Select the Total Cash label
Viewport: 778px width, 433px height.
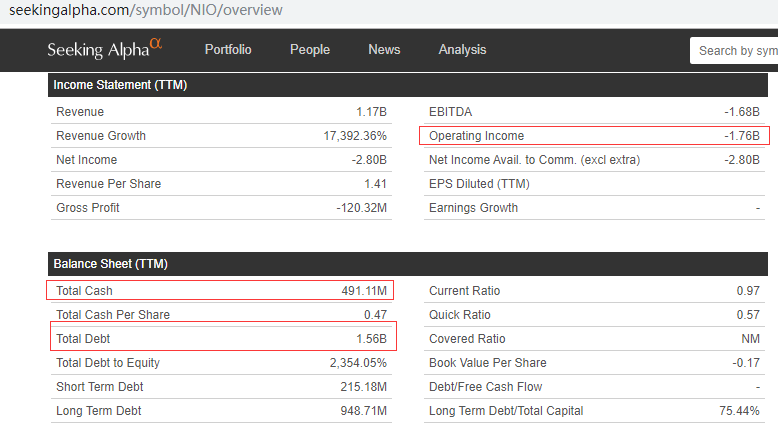click(84, 291)
